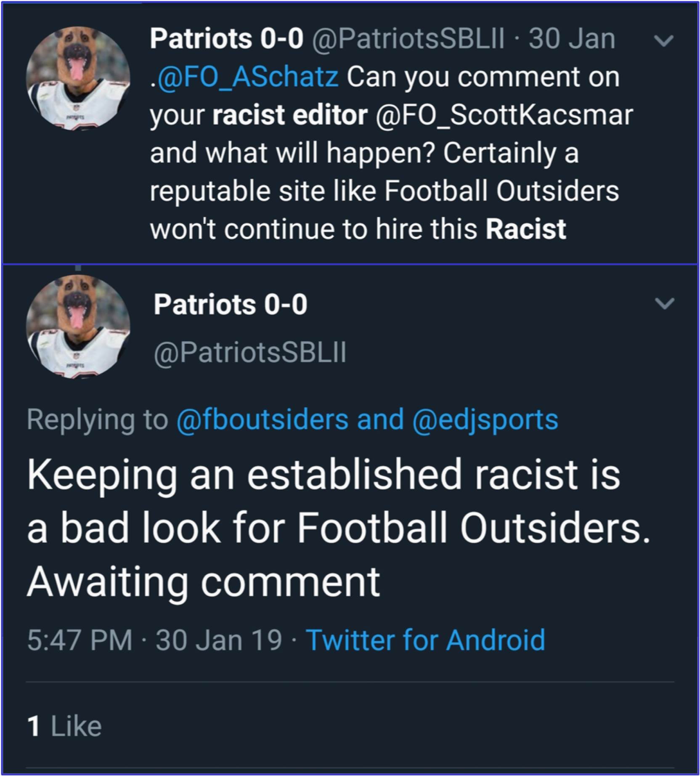Click the 'Replying to' label

(x=97, y=420)
